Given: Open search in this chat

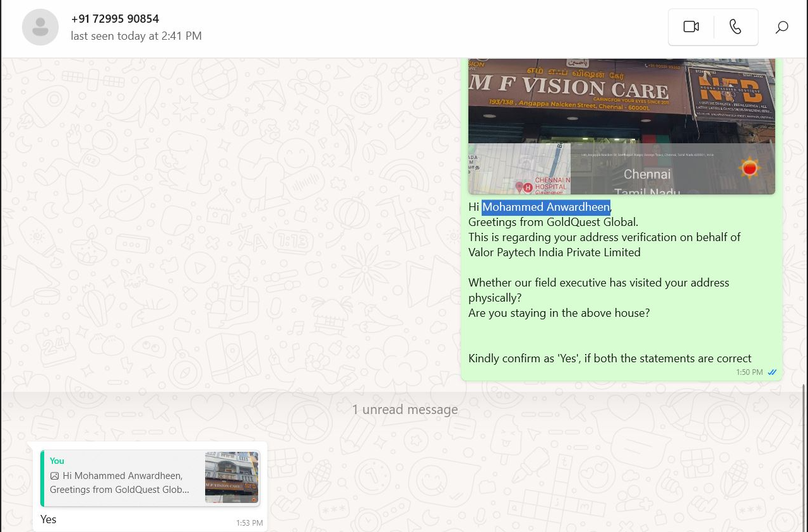Looking at the screenshot, I should 781,27.
